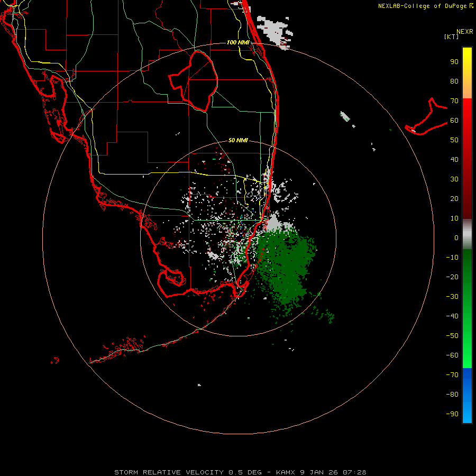Click the 07:28 timestamp in the caption

click(354, 472)
